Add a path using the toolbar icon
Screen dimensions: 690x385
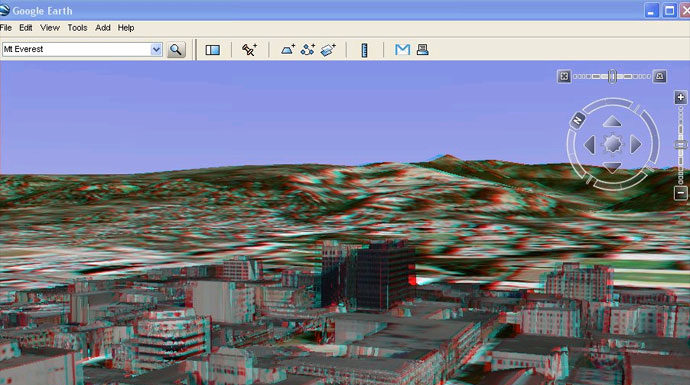(308, 50)
